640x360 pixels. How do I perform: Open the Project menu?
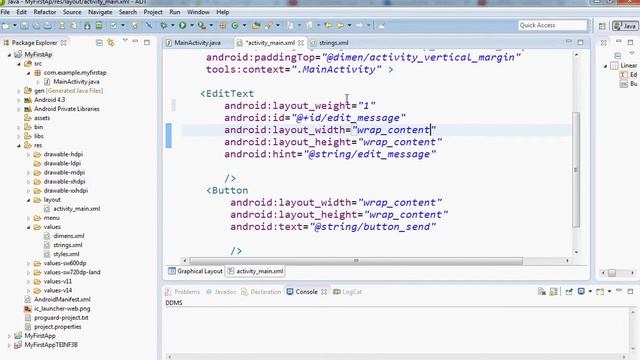[x=153, y=12]
